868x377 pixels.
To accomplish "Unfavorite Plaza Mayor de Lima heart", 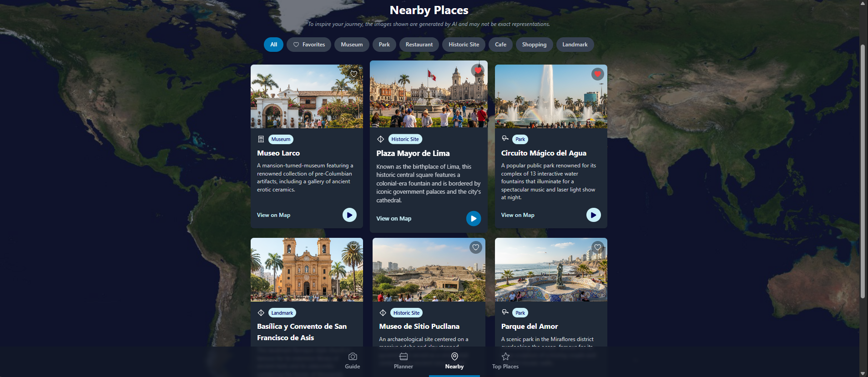I will coord(478,70).
